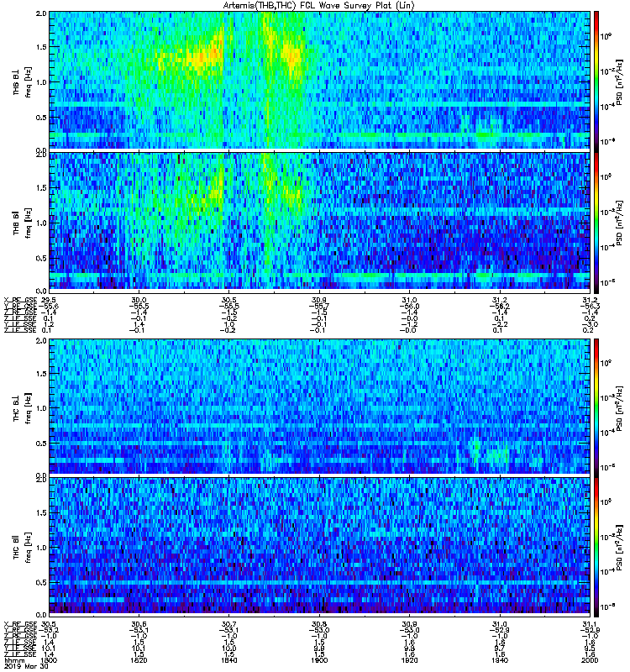Click the THB Y_RE_GSE value -56.3
630x672 pixels.
tap(590, 307)
